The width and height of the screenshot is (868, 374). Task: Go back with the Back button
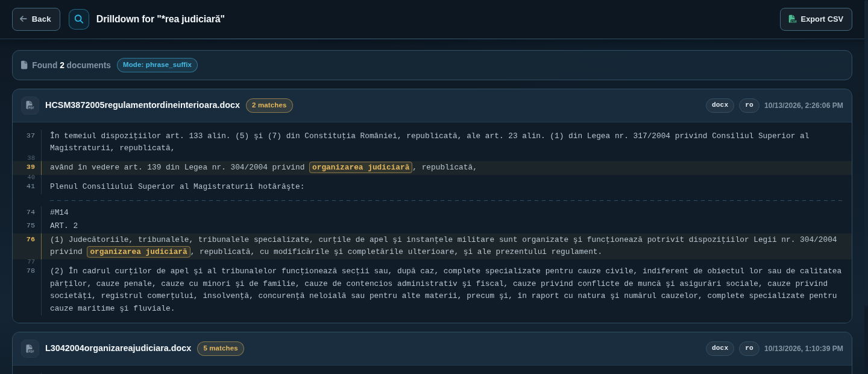[x=36, y=19]
